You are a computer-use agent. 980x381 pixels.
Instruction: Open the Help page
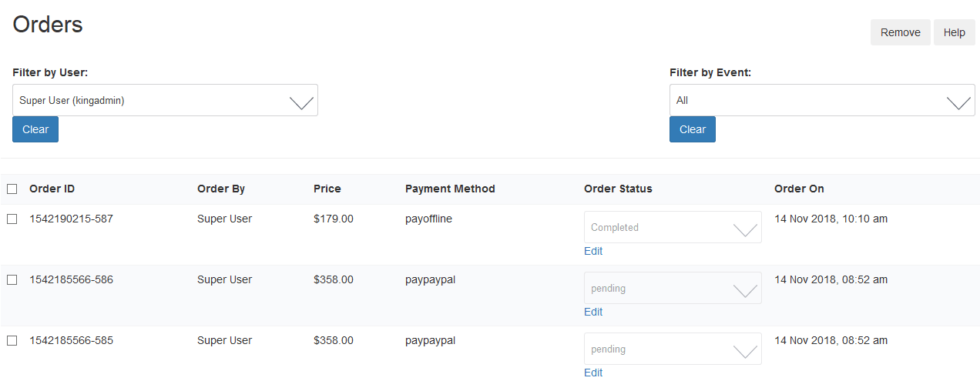(954, 32)
